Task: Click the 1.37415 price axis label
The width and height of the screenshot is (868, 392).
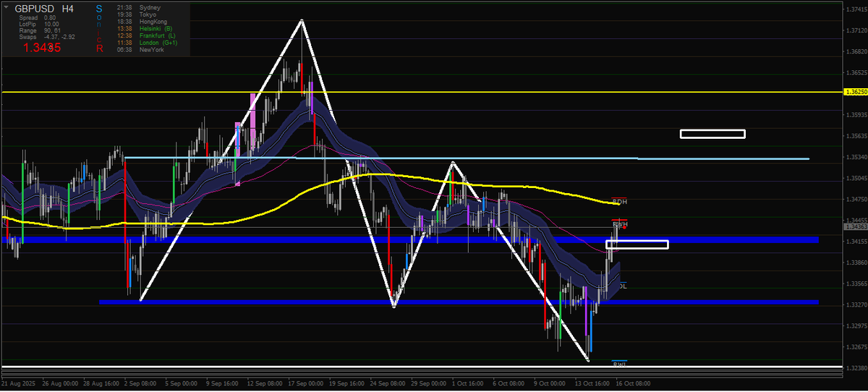Action: click(x=855, y=9)
